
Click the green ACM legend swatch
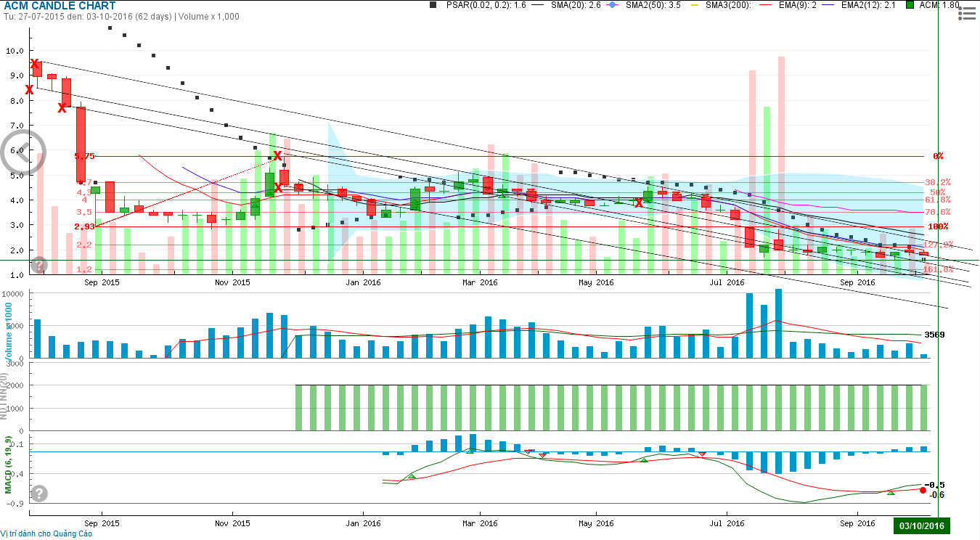910,5
